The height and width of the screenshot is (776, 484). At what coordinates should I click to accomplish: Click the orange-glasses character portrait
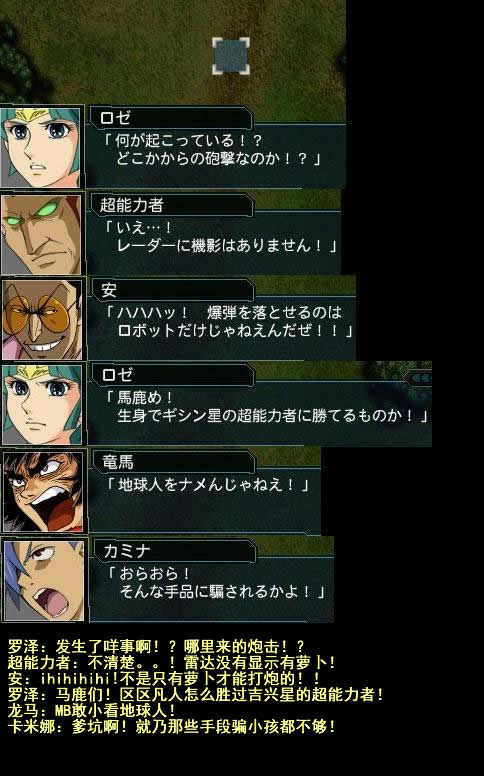point(42,320)
